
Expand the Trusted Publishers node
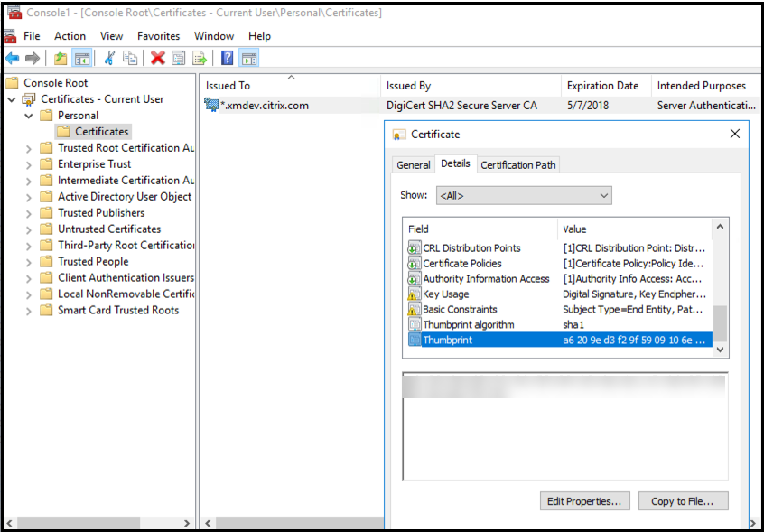29,213
